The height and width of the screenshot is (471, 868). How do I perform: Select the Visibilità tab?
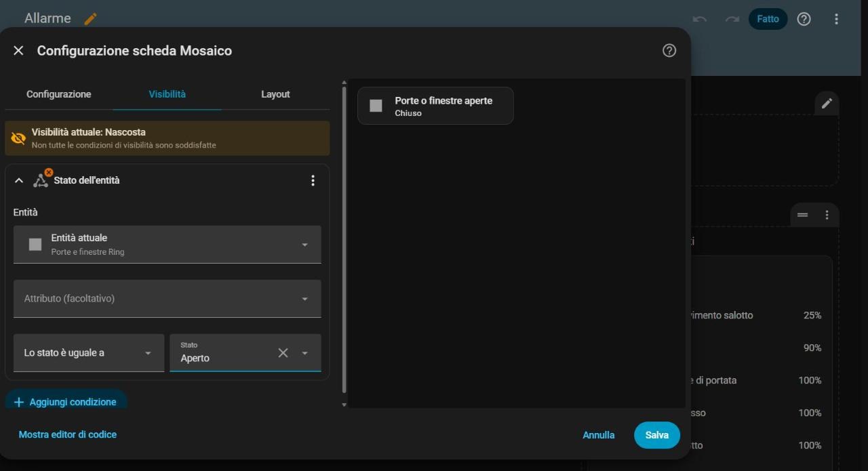tap(167, 94)
